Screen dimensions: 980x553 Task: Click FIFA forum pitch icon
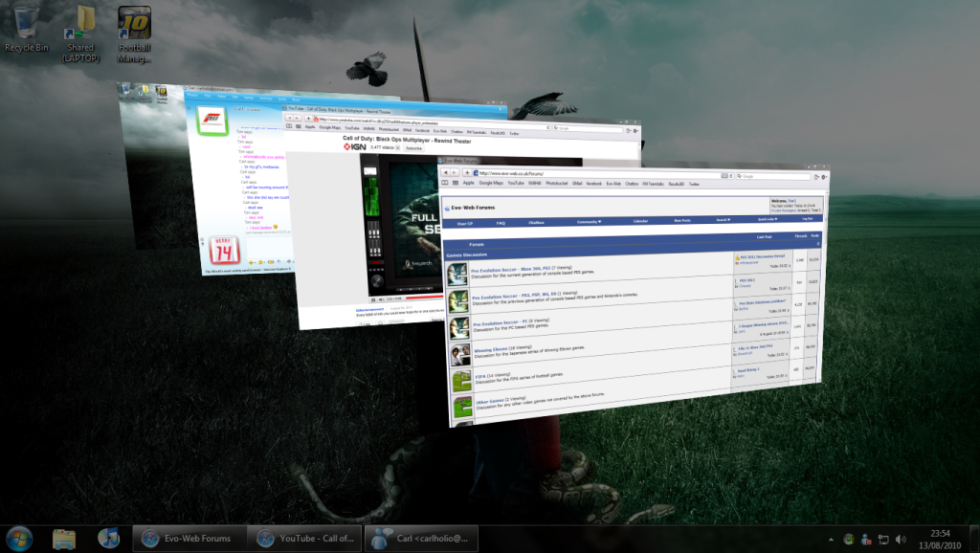click(x=462, y=382)
